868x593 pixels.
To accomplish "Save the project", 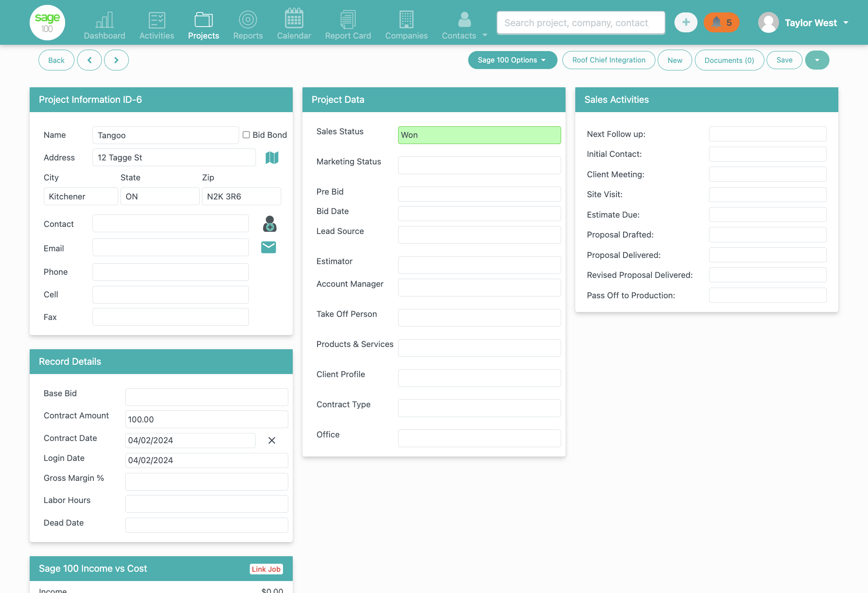I will [784, 60].
